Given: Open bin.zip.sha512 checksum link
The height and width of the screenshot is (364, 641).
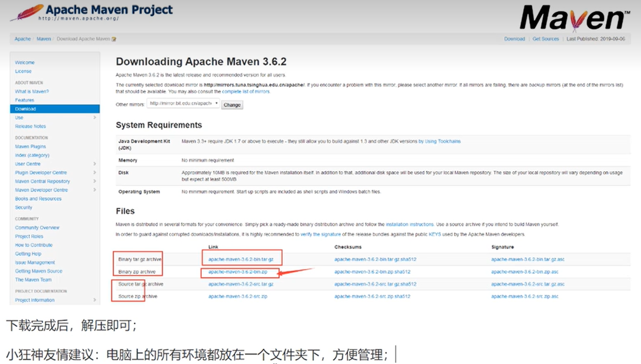Looking at the screenshot, I should click(x=372, y=272).
